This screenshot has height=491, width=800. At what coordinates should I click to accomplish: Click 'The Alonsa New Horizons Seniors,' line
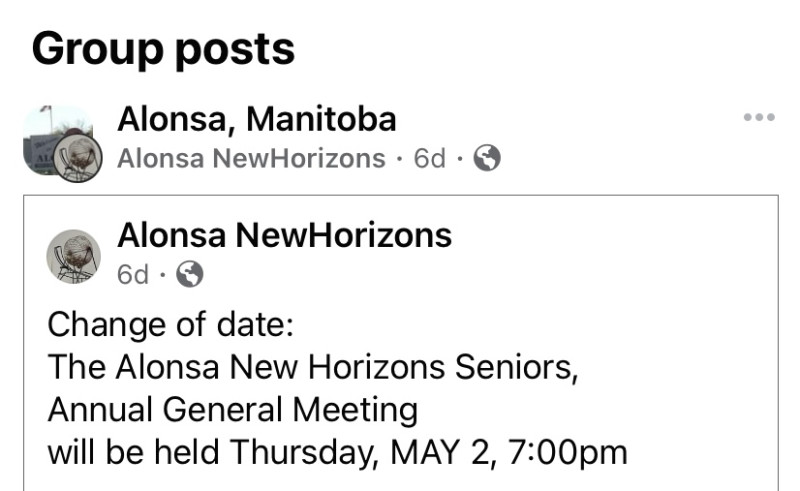click(x=313, y=367)
